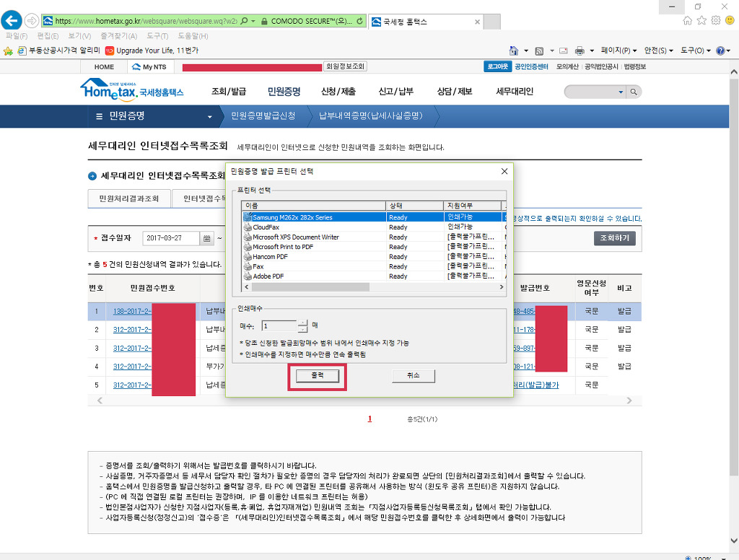
Task: Open the 신청/제출 main menu
Action: 338,92
